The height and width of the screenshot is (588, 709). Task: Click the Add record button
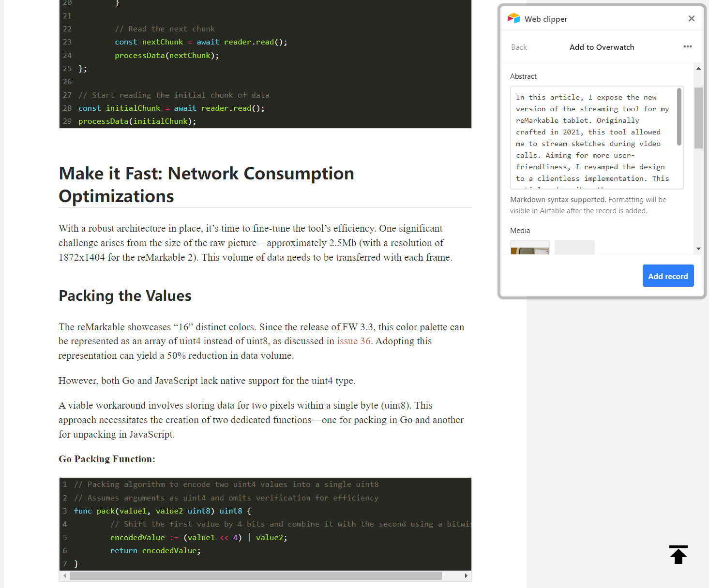pos(668,276)
